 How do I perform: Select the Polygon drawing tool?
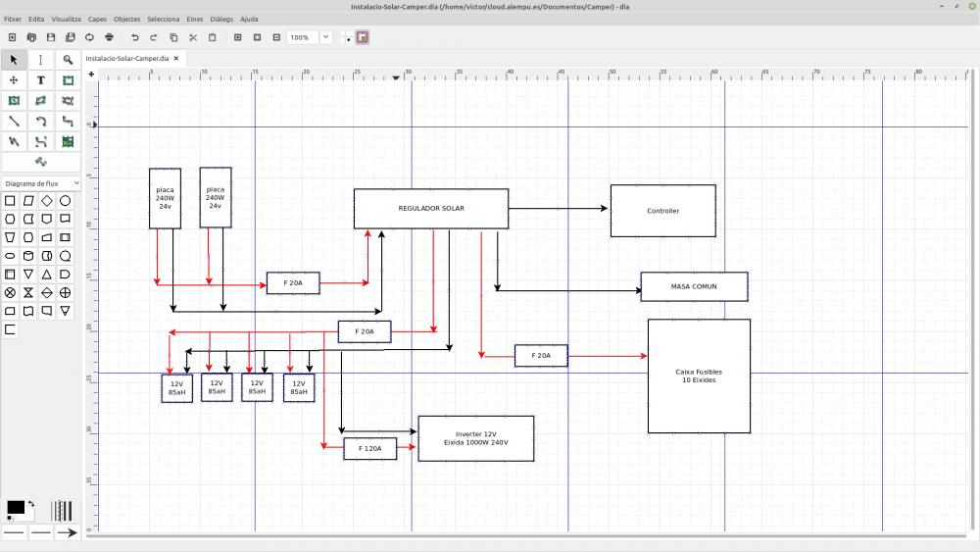tap(40, 101)
